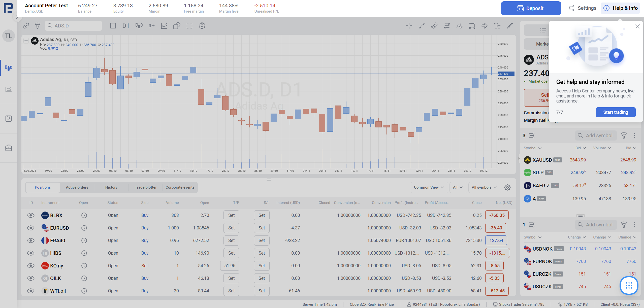Select the text annotation tool
This screenshot has width=644, height=308.
coord(497,26)
